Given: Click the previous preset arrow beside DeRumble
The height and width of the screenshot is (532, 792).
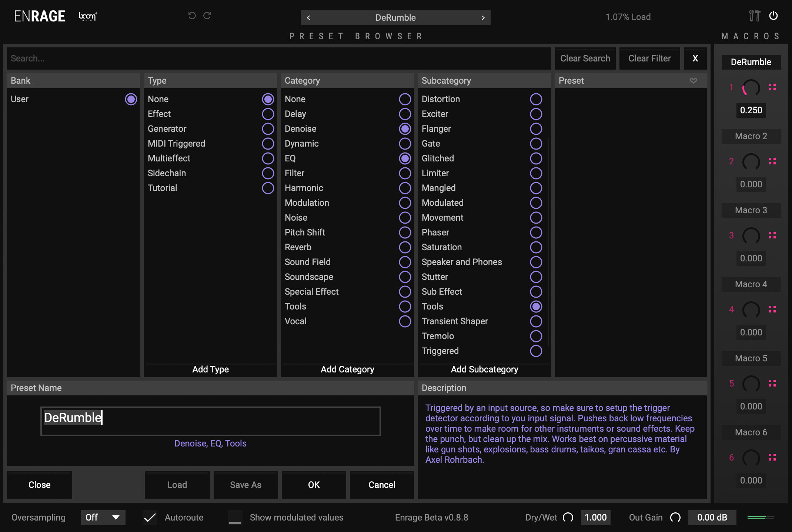Looking at the screenshot, I should pyautogui.click(x=308, y=17).
